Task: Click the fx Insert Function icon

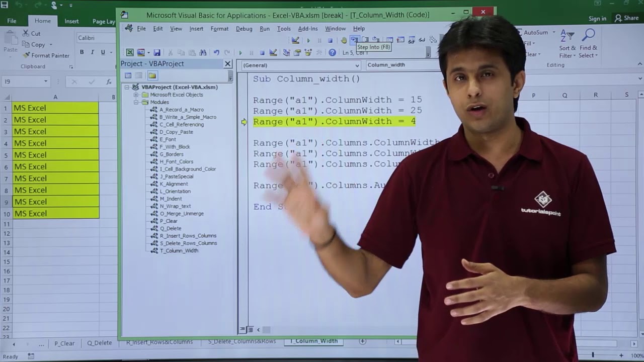Action: point(109,81)
